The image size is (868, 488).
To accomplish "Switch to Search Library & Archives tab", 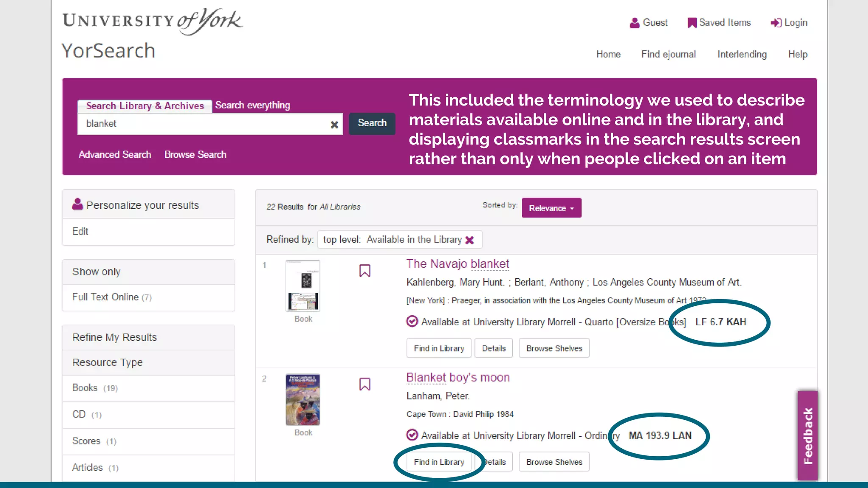I will [x=145, y=106].
